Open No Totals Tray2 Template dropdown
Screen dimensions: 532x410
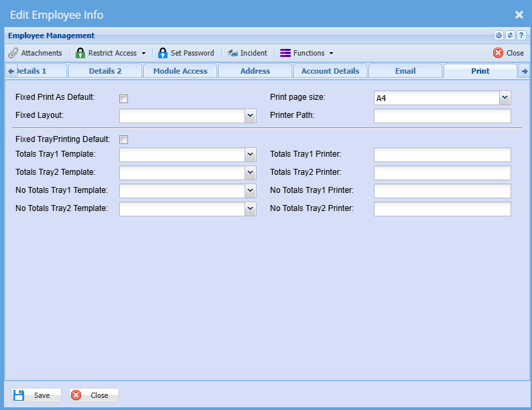pyautogui.click(x=250, y=209)
